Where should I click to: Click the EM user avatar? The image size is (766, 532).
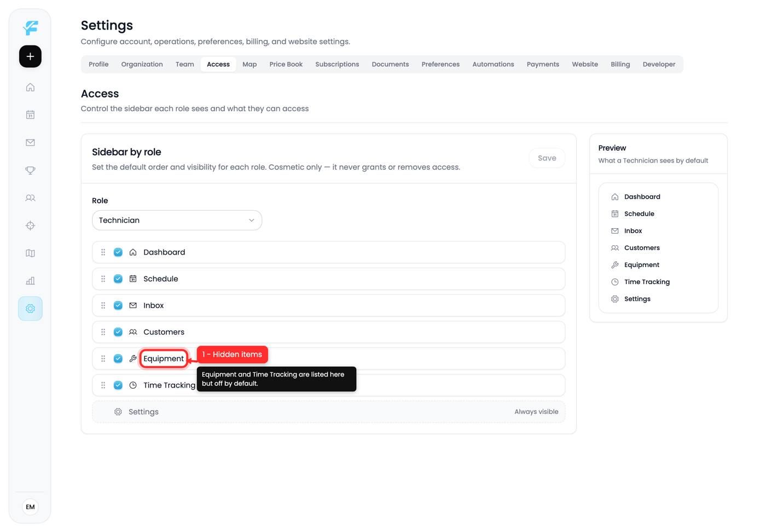coord(30,507)
